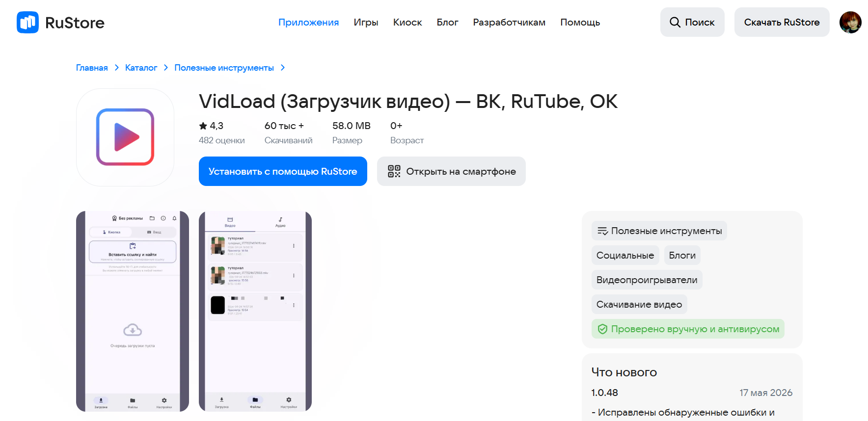
Task: Click the 4,3 rating value
Action: click(x=217, y=126)
